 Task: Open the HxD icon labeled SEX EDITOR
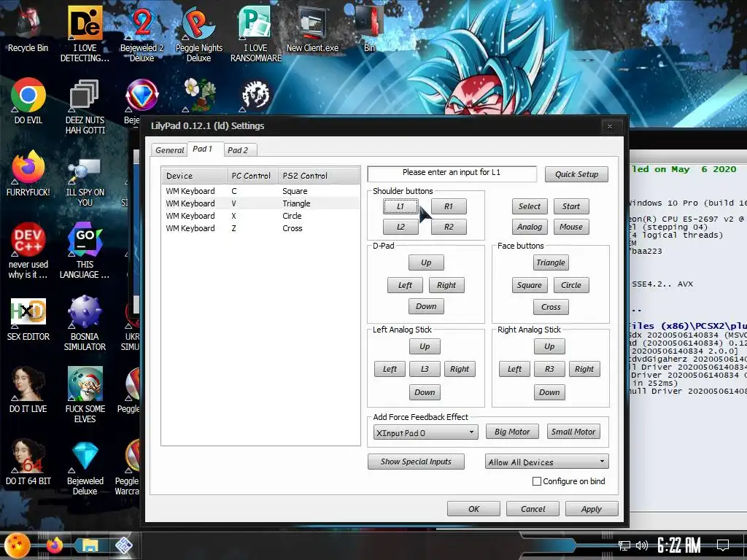(x=28, y=318)
